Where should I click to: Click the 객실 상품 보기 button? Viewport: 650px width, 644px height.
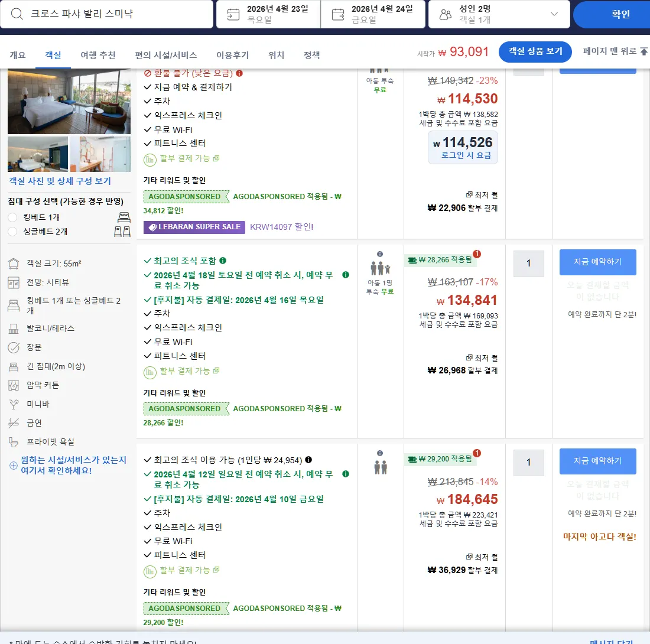pos(535,51)
